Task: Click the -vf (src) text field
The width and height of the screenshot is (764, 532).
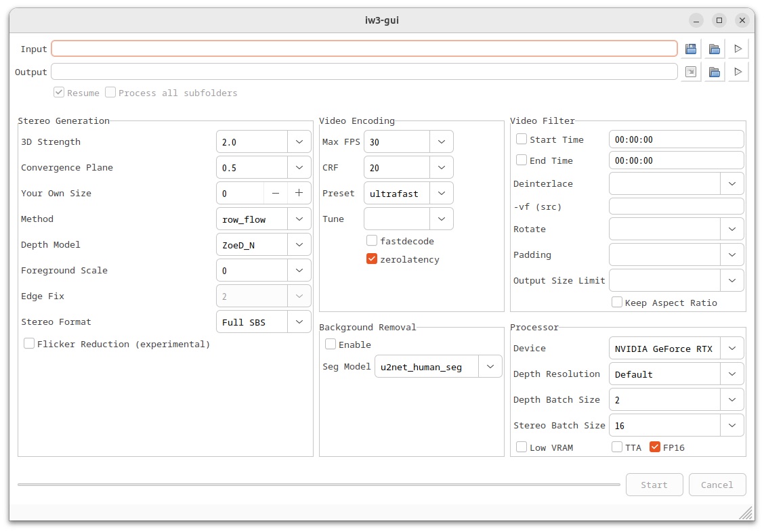Action: (677, 206)
